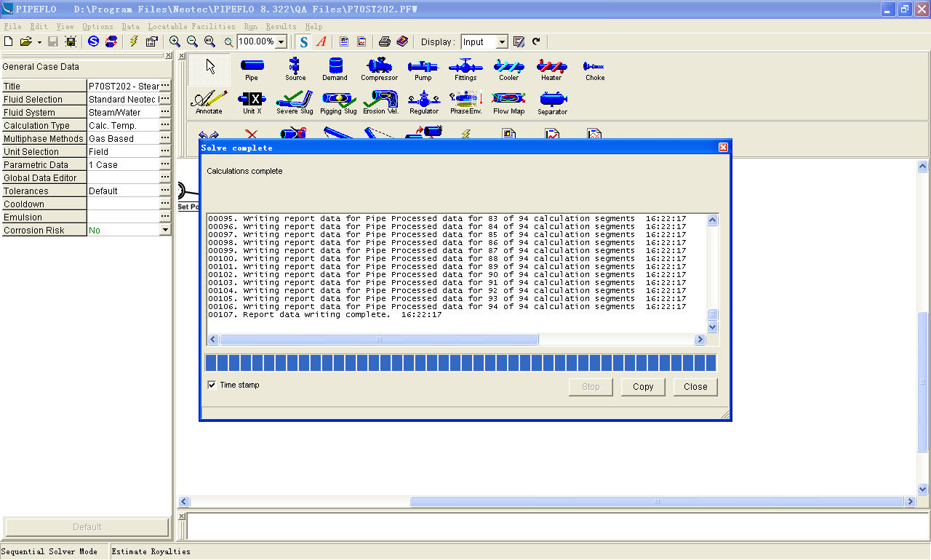931x560 pixels.
Task: Close Solve complete dialog with red X
Action: click(x=723, y=147)
